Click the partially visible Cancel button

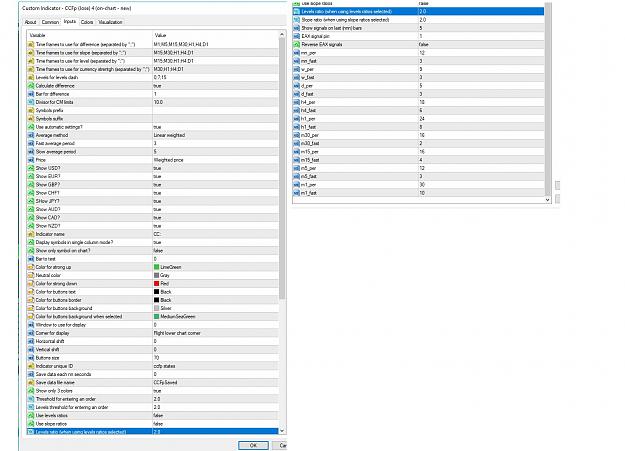[x=280, y=445]
